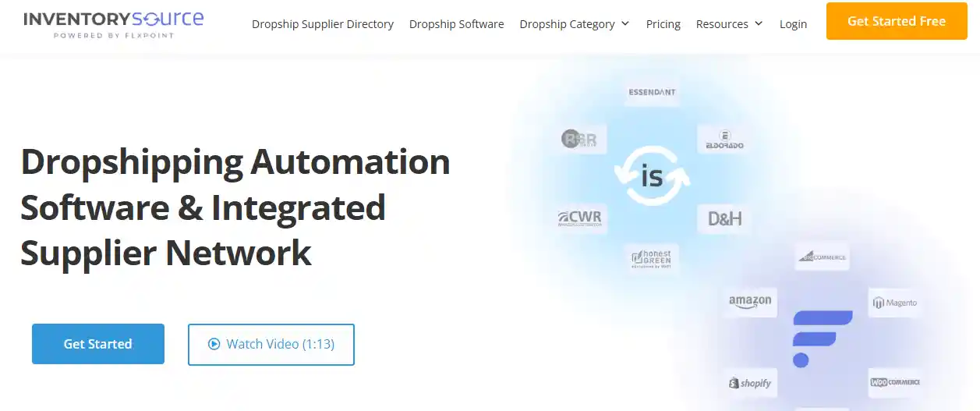Click the Dropshipping Automation Software headline

(235, 207)
